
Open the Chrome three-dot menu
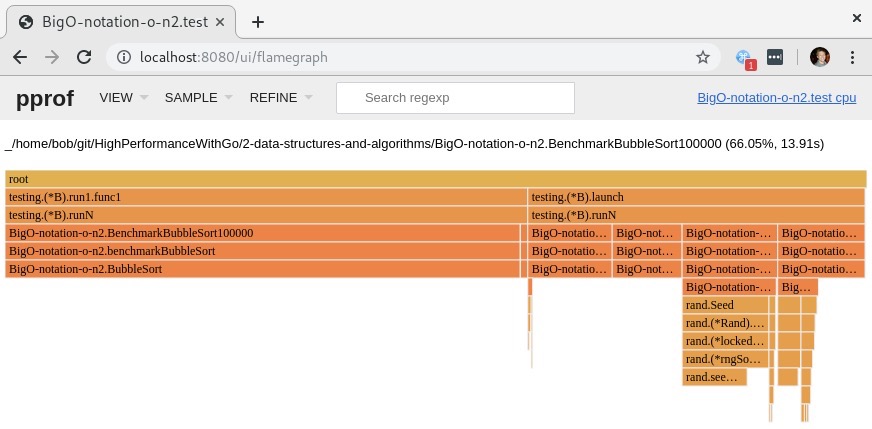click(853, 57)
